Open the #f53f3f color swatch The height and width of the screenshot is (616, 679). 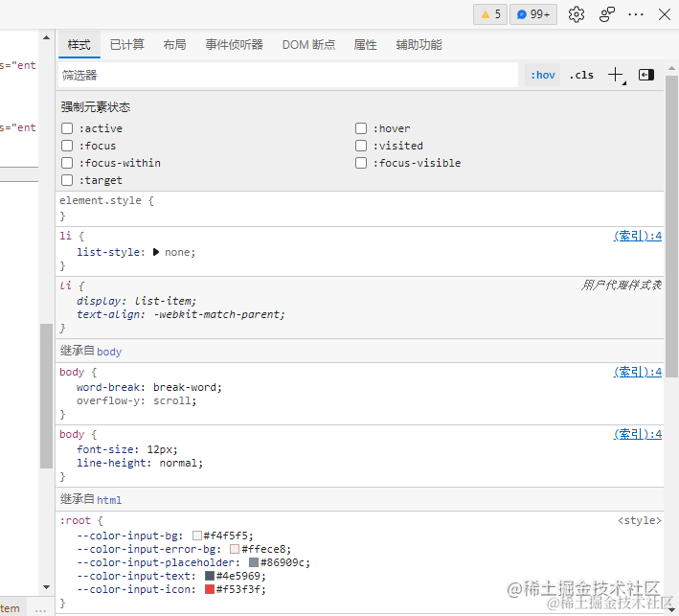210,589
